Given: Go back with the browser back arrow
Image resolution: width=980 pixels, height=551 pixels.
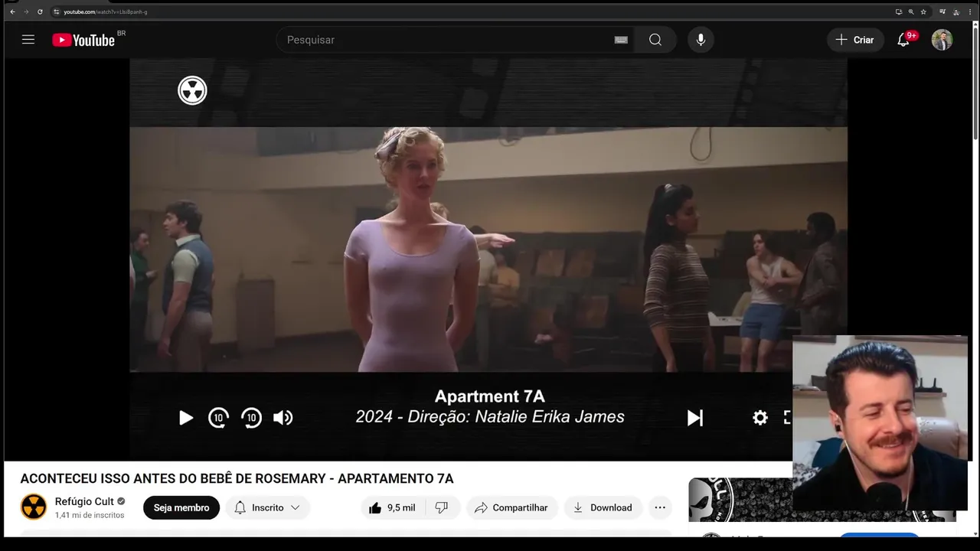Looking at the screenshot, I should [x=12, y=12].
